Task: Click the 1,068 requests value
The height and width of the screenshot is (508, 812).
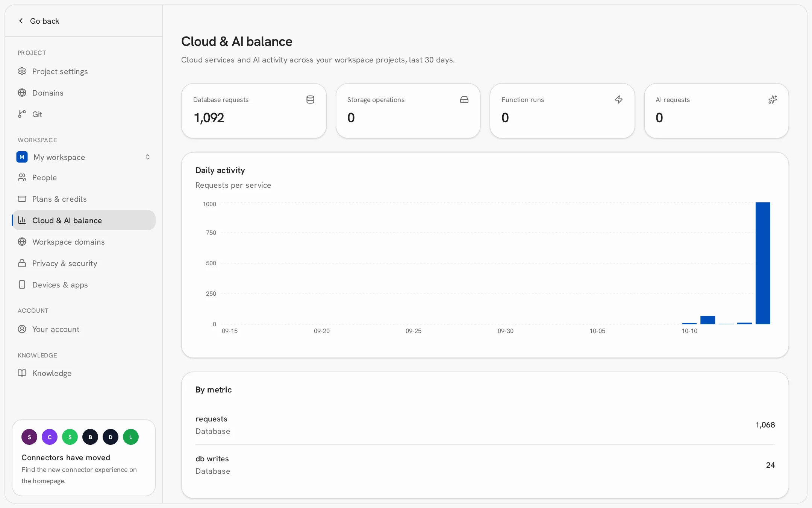Action: pos(765,425)
